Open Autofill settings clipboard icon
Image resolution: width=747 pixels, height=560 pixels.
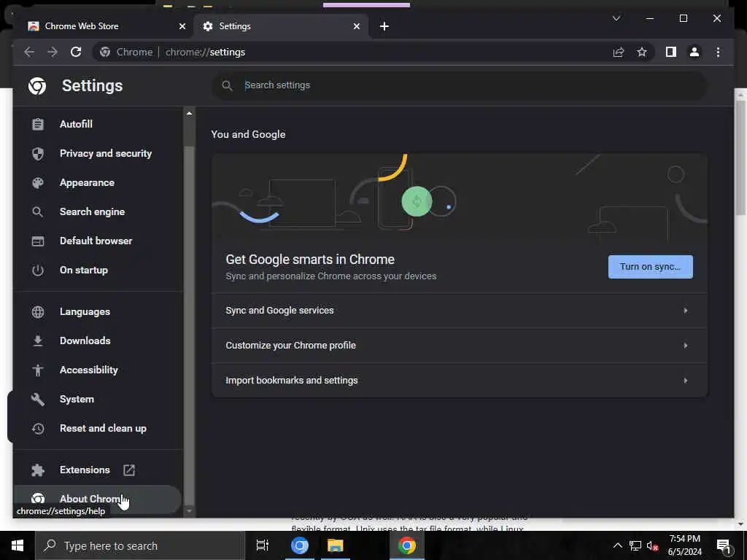(38, 124)
